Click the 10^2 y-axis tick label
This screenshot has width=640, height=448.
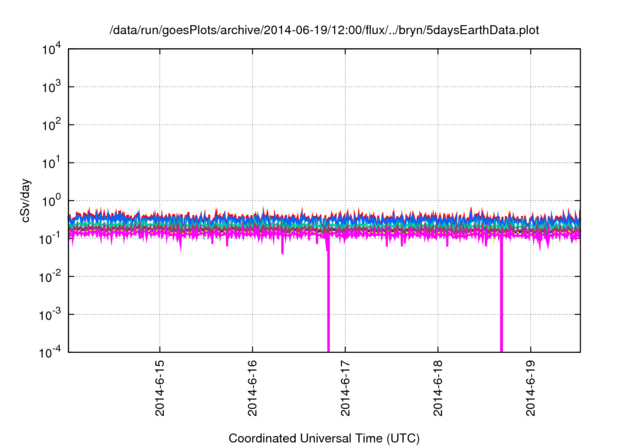click(51, 125)
